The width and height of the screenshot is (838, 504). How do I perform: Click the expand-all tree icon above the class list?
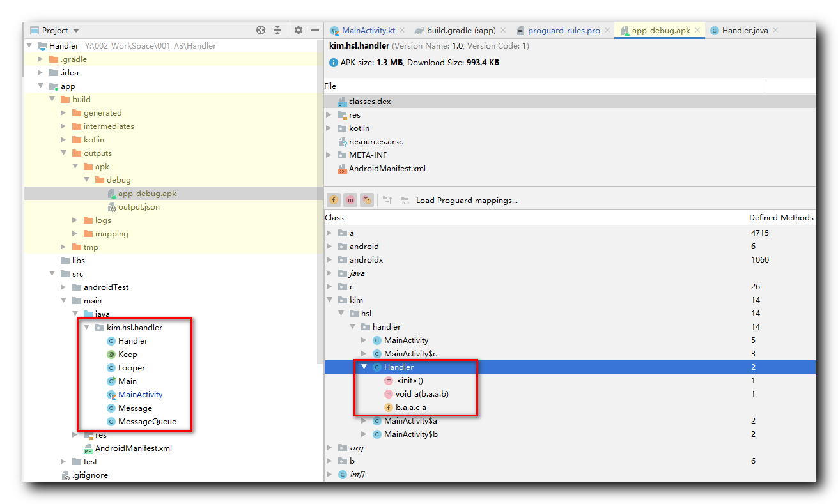pyautogui.click(x=389, y=200)
